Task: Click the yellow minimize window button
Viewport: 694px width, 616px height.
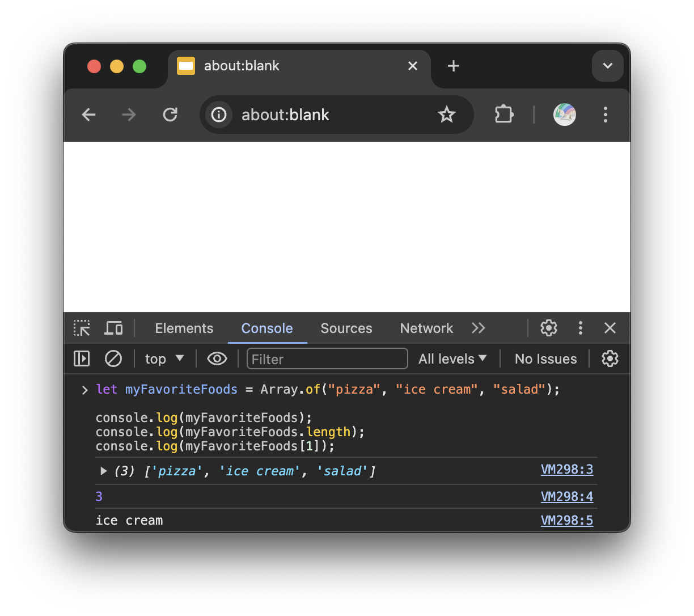Action: 117,66
